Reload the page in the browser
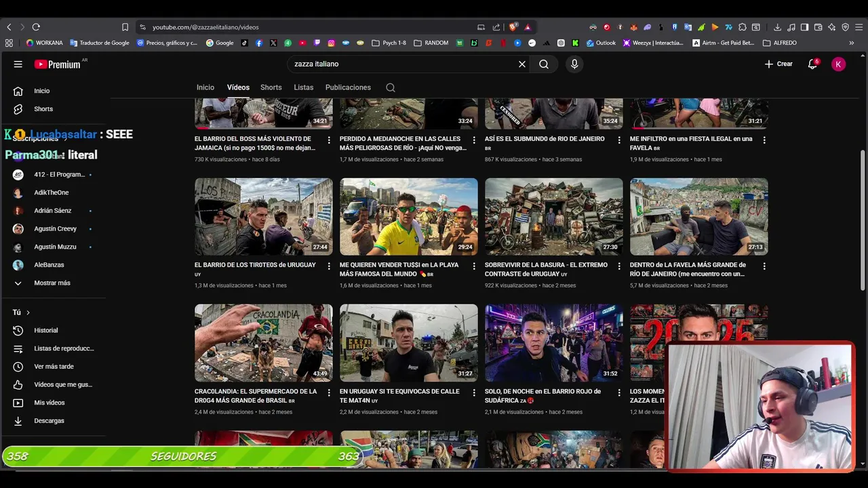Screen dimensions: 868x488 (36, 27)
